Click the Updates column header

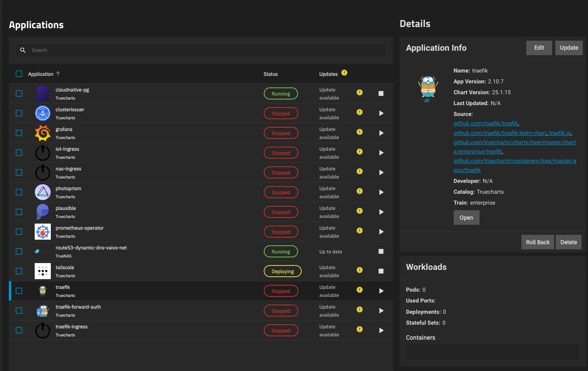pyautogui.click(x=329, y=74)
